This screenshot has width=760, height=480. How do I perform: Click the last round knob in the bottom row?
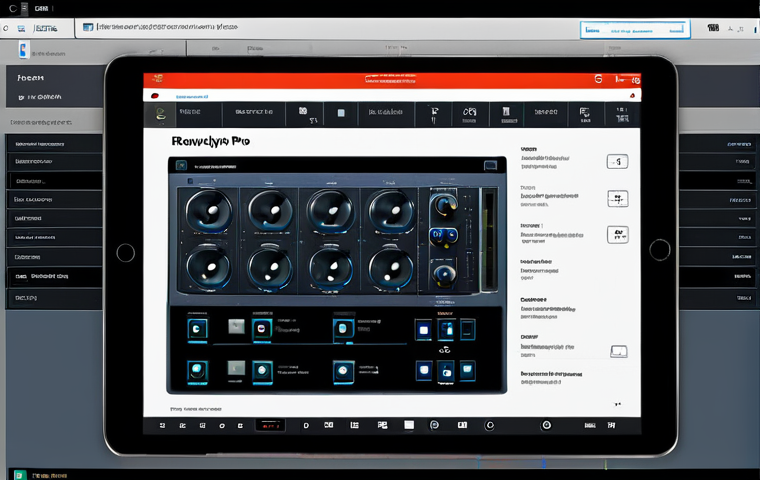(391, 268)
